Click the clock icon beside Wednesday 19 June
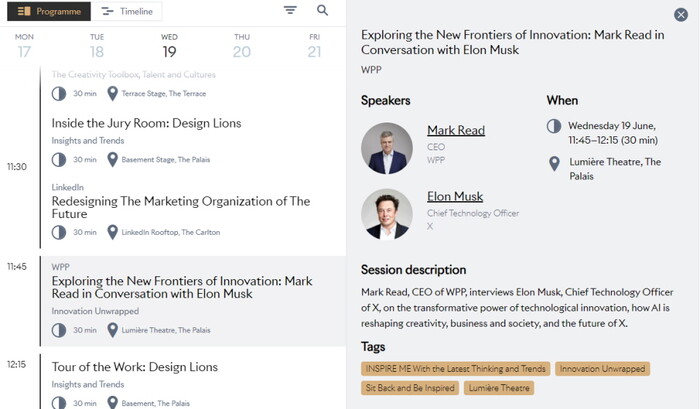Viewport: 700px width, 409px height. [554, 126]
